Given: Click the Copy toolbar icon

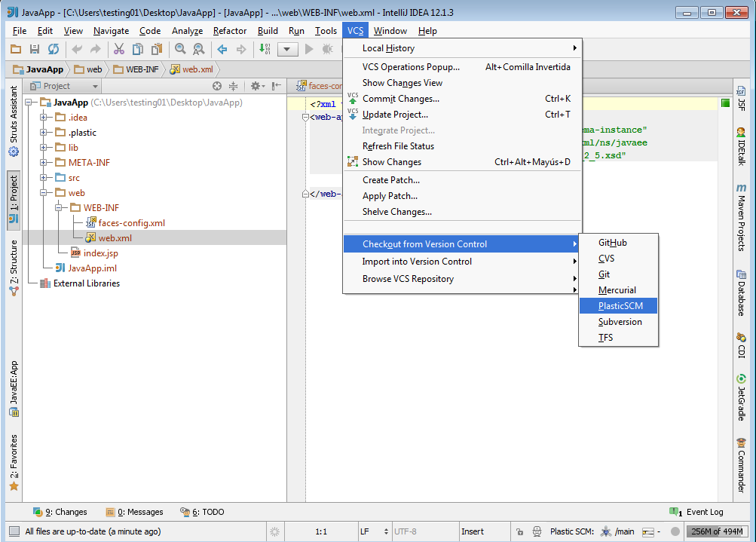Looking at the screenshot, I should click(138, 49).
